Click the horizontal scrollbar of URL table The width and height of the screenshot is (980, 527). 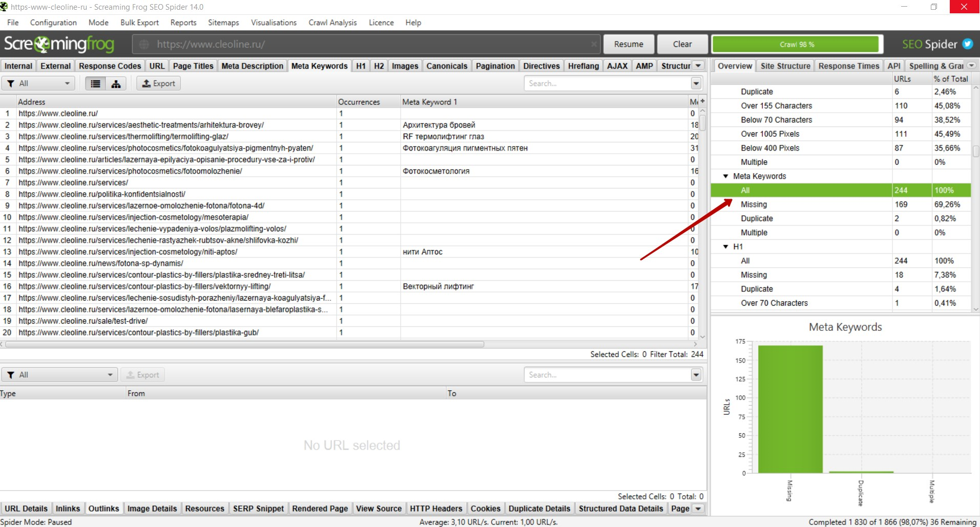click(x=245, y=344)
